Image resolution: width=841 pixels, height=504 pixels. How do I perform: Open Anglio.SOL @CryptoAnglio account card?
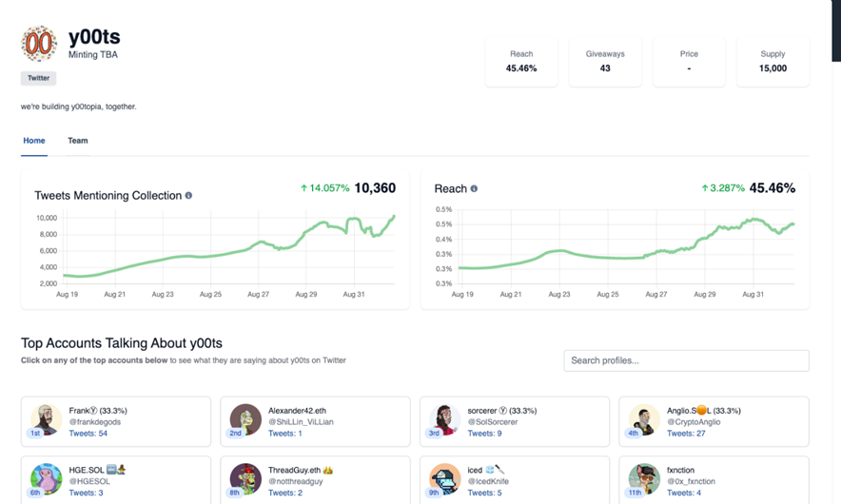tap(714, 421)
